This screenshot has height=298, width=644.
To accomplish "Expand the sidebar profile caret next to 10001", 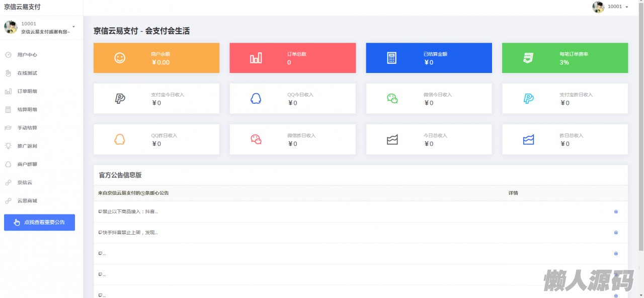I will 74,26.
